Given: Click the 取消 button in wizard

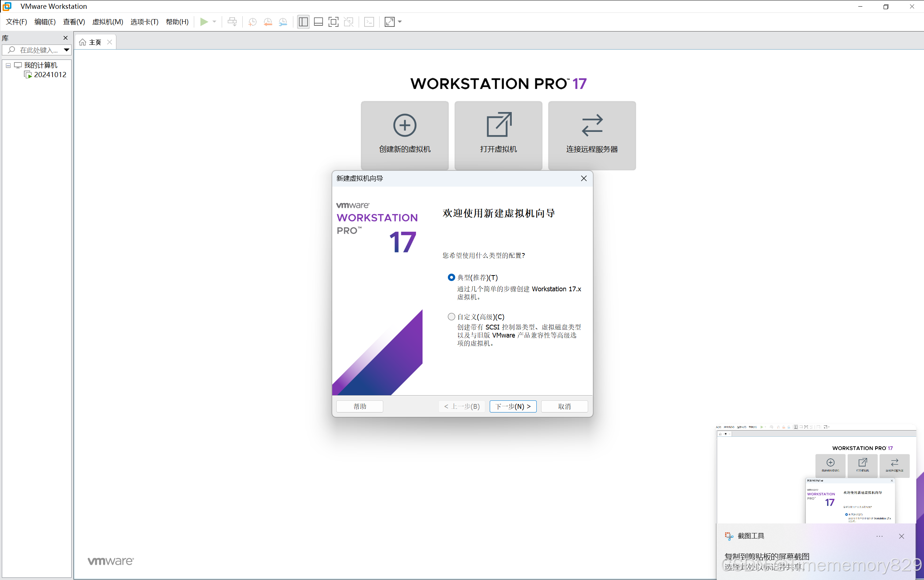Looking at the screenshot, I should pos(564,406).
